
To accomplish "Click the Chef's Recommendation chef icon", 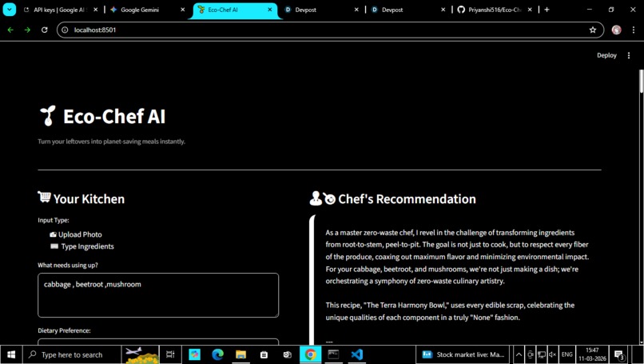I will 323,198.
